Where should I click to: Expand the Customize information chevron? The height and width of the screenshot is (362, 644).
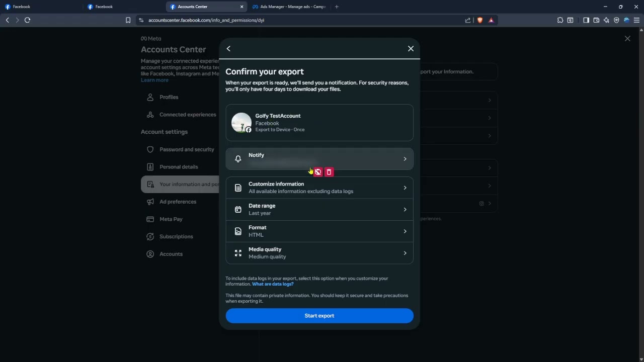click(x=405, y=188)
